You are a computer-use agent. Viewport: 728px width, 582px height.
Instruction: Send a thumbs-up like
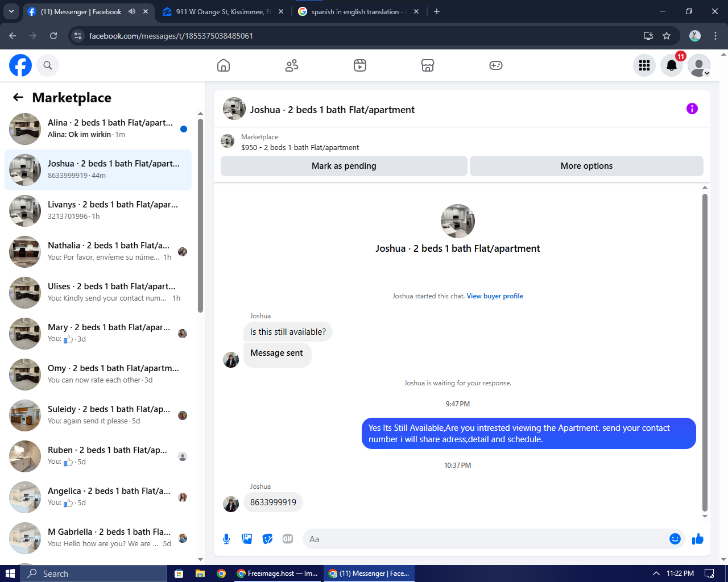698,539
